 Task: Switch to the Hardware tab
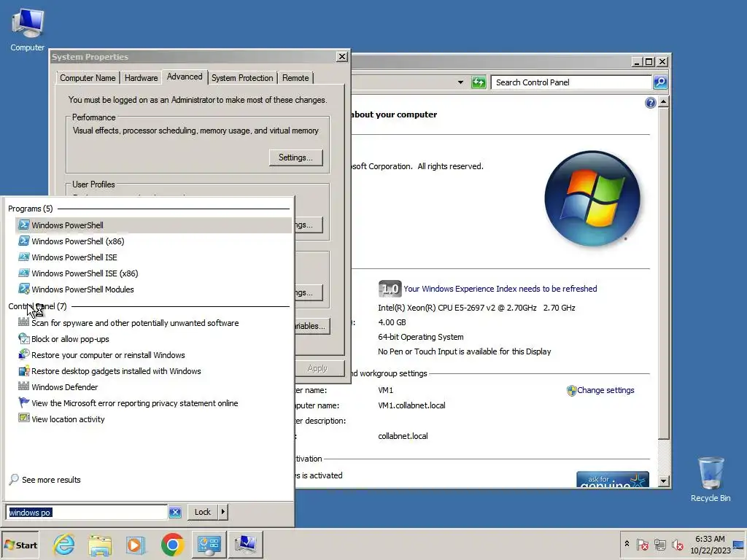click(x=141, y=78)
